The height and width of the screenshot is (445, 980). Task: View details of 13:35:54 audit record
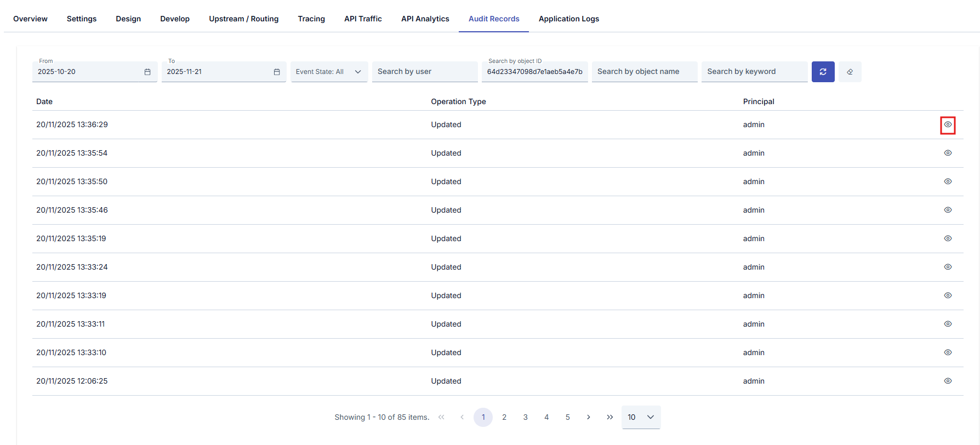(948, 153)
